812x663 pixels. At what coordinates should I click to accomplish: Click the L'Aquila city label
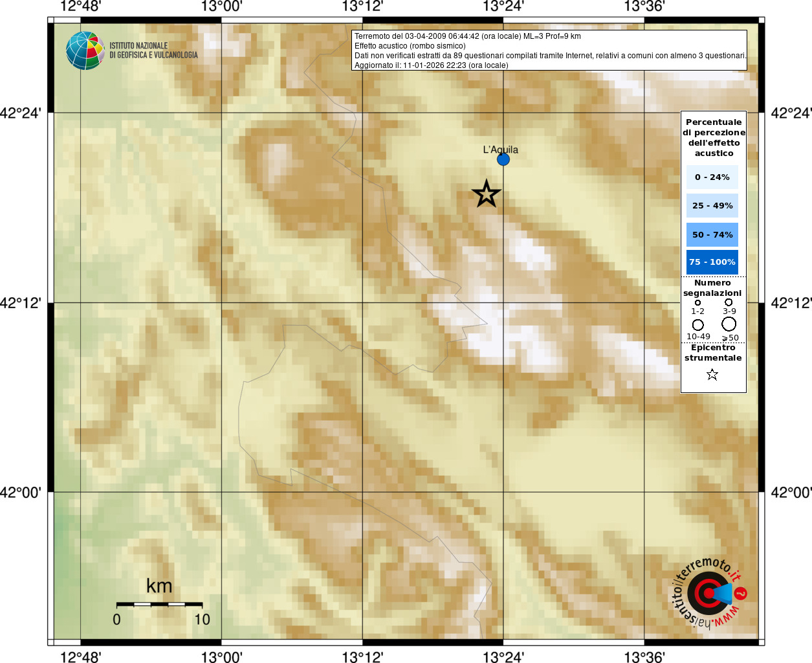click(500, 150)
